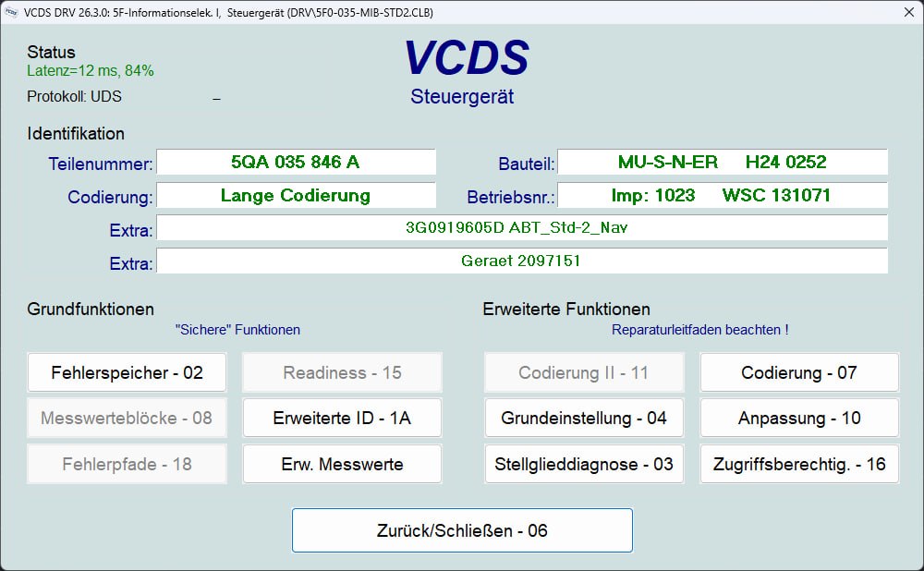Image resolution: width=924 pixels, height=571 pixels.
Task: Click the Teilenummer: label
Action: point(100,164)
